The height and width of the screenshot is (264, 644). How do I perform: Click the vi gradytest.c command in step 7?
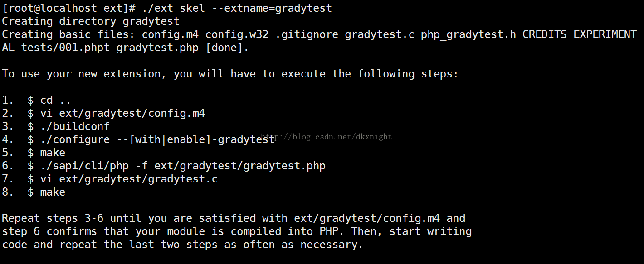(129, 179)
